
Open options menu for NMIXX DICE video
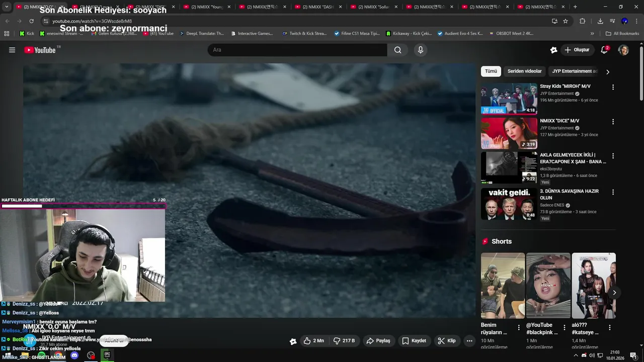[x=613, y=122]
